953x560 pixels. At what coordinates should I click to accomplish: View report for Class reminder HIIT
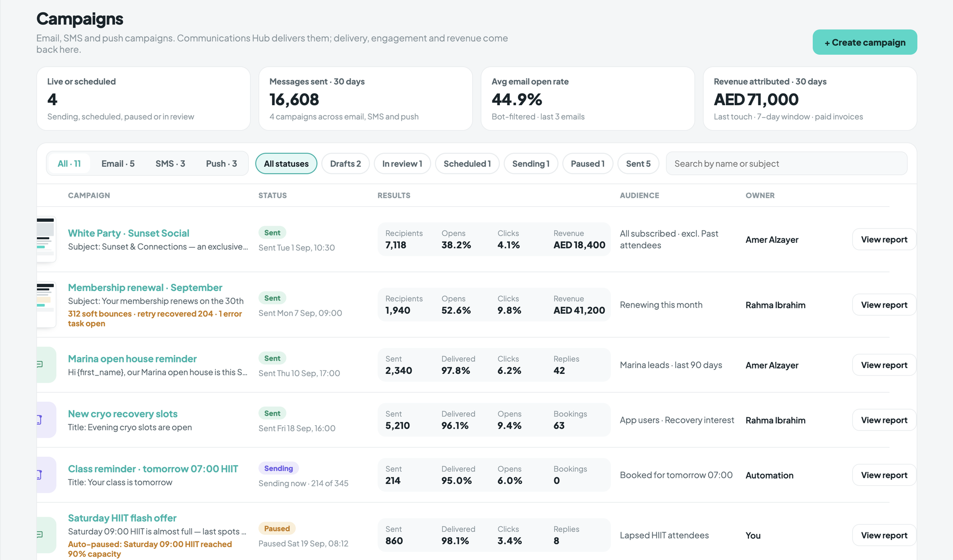click(x=884, y=475)
